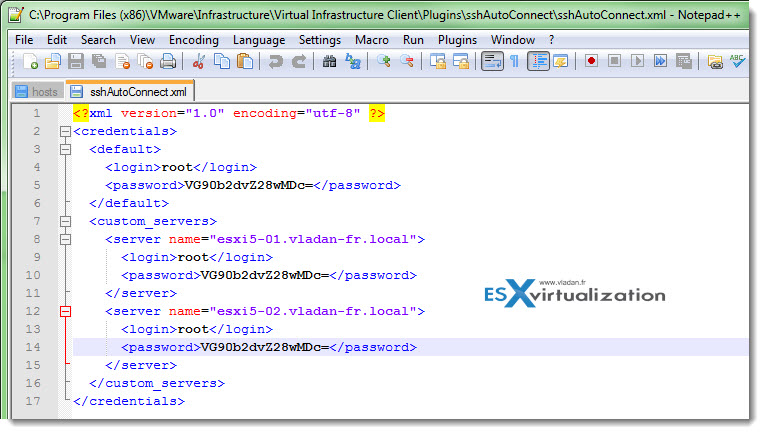Click line number 1 in margin

37,113
